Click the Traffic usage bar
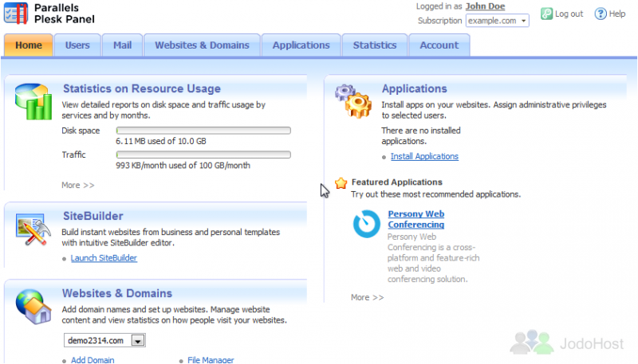This screenshot has height=364, width=638. click(203, 155)
